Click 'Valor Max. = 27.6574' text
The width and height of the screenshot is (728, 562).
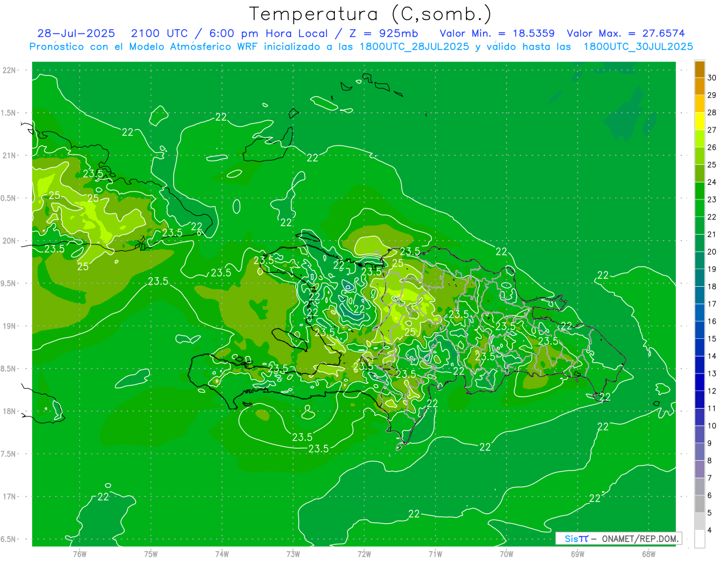click(626, 33)
